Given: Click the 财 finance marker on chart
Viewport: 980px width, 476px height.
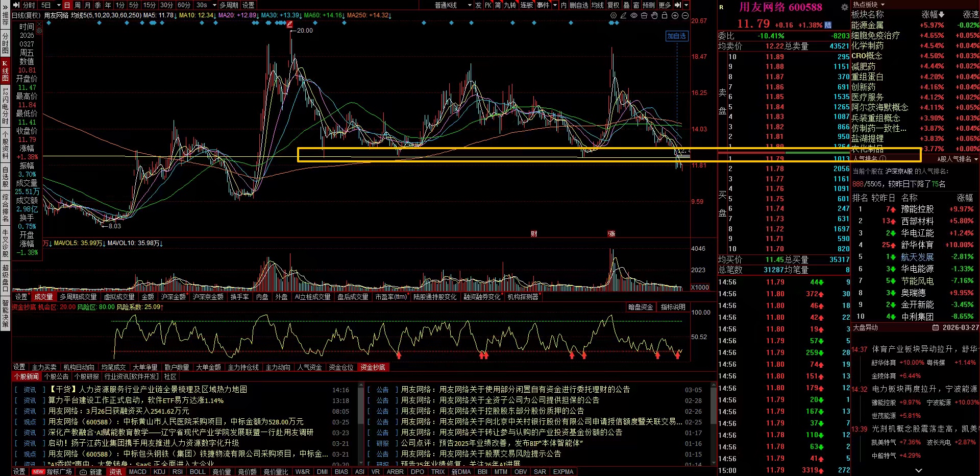Looking at the screenshot, I should click(x=534, y=233).
